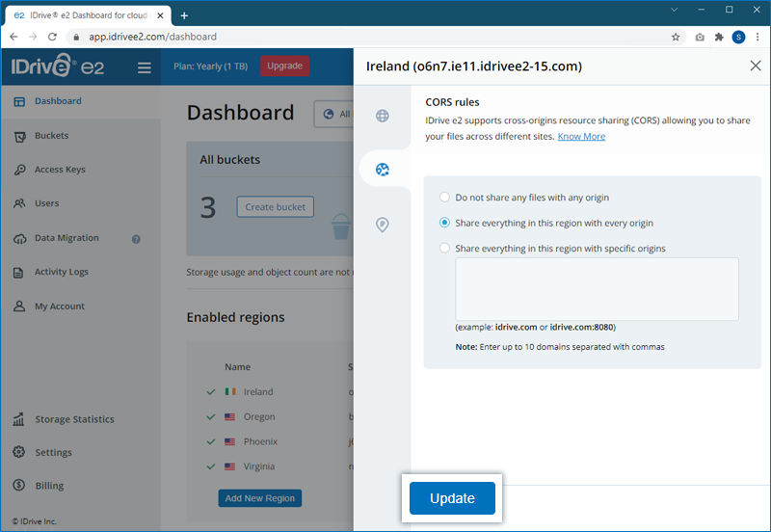Click Add New Region button
The height and width of the screenshot is (532, 771).
[259, 498]
